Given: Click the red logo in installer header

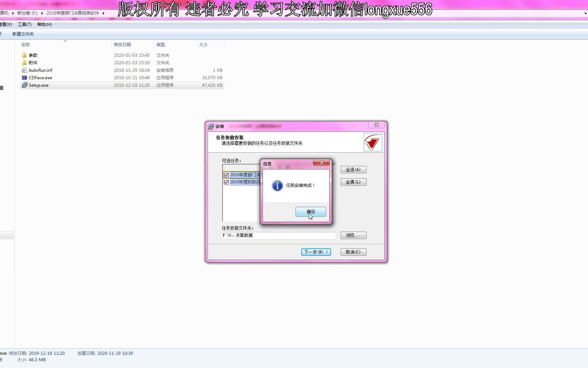Looking at the screenshot, I should pyautogui.click(x=373, y=142).
